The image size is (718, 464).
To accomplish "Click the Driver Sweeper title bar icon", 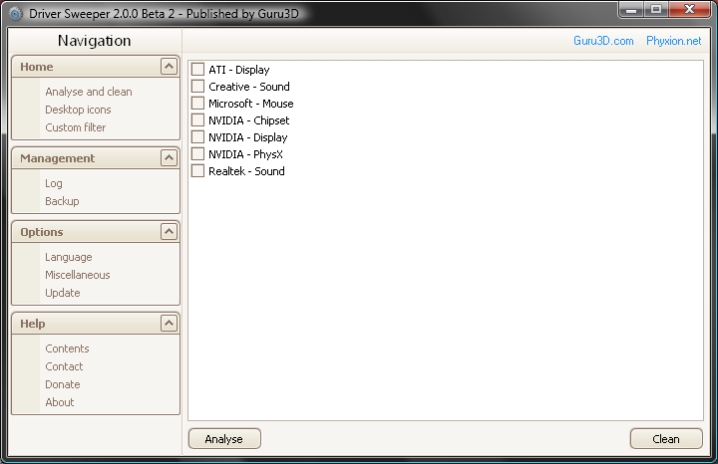I will 15,14.
